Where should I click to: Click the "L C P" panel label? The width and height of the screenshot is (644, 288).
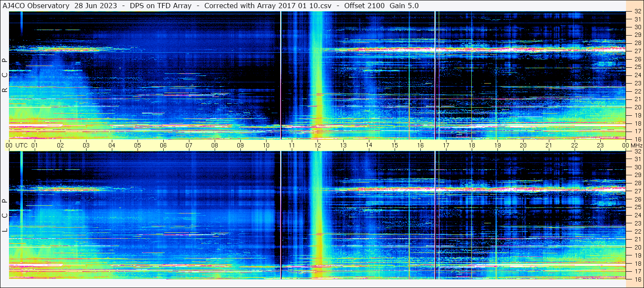click(x=5, y=216)
